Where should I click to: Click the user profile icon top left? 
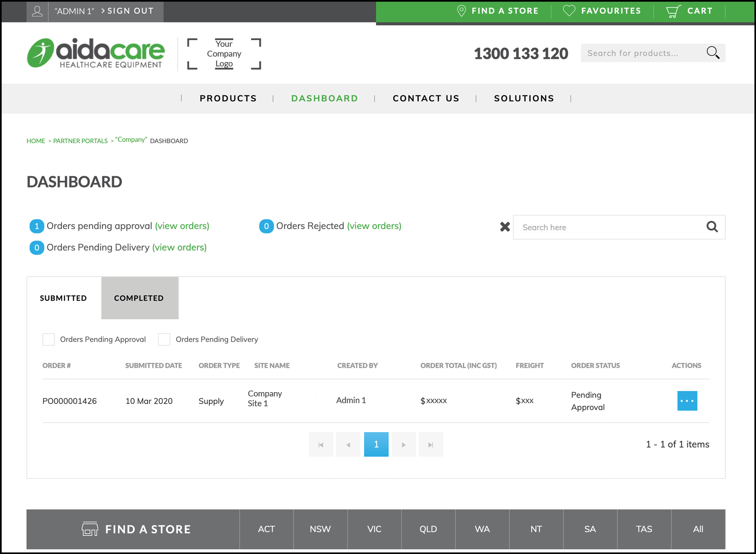[x=37, y=11]
